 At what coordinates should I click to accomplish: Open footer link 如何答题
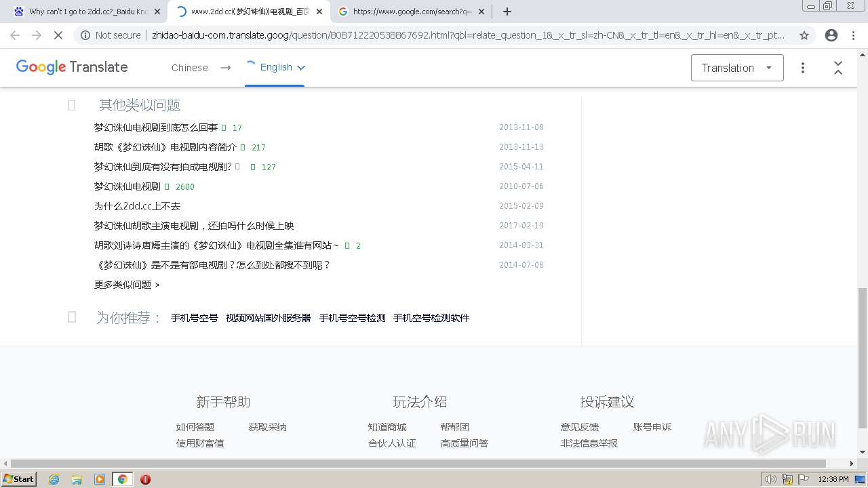[195, 427]
